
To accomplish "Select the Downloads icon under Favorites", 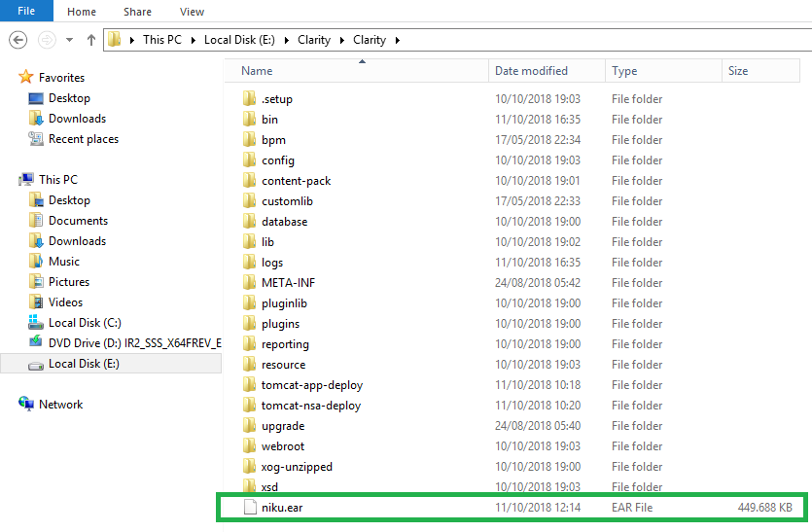I will (36, 118).
